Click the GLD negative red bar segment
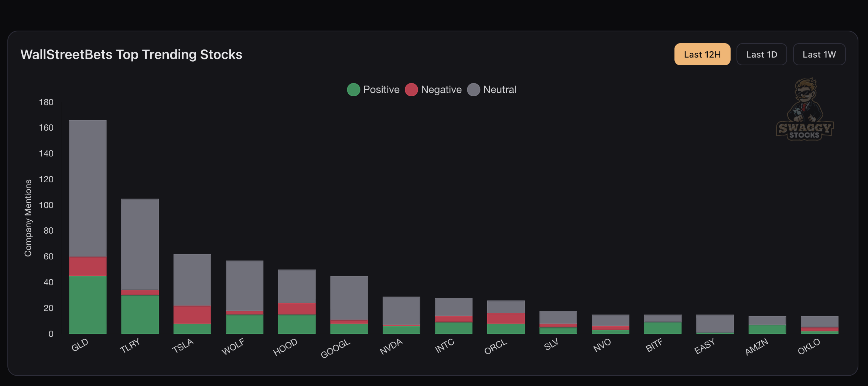The height and width of the screenshot is (386, 868). pyautogui.click(x=88, y=266)
